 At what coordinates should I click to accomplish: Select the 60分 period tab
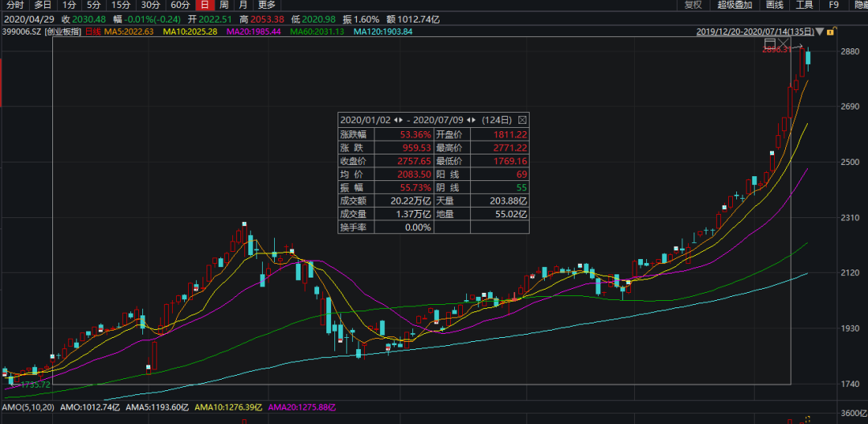point(180,5)
